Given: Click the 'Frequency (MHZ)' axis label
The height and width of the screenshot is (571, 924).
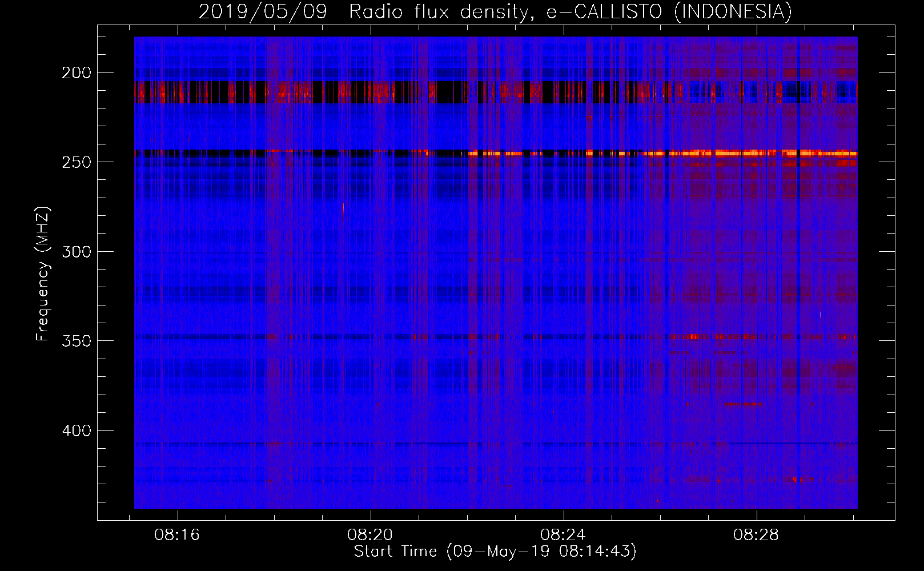Looking at the screenshot, I should (x=43, y=274).
